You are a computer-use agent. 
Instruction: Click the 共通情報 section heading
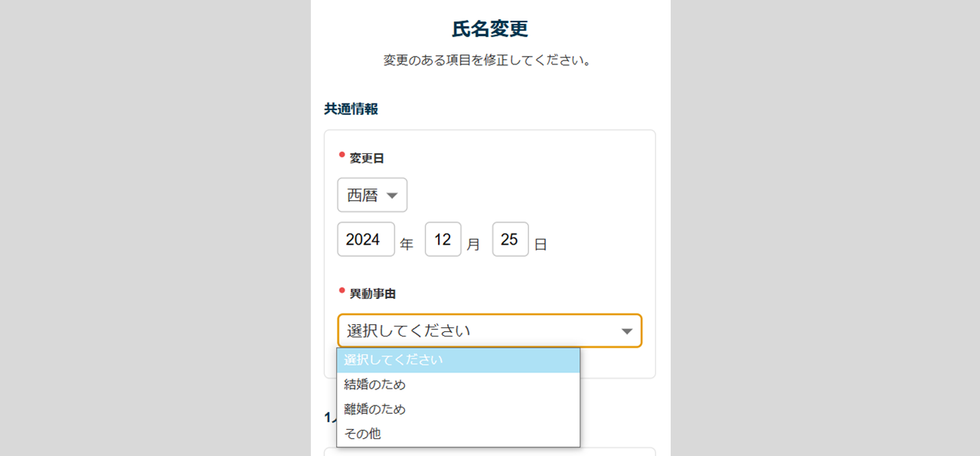pos(351,109)
